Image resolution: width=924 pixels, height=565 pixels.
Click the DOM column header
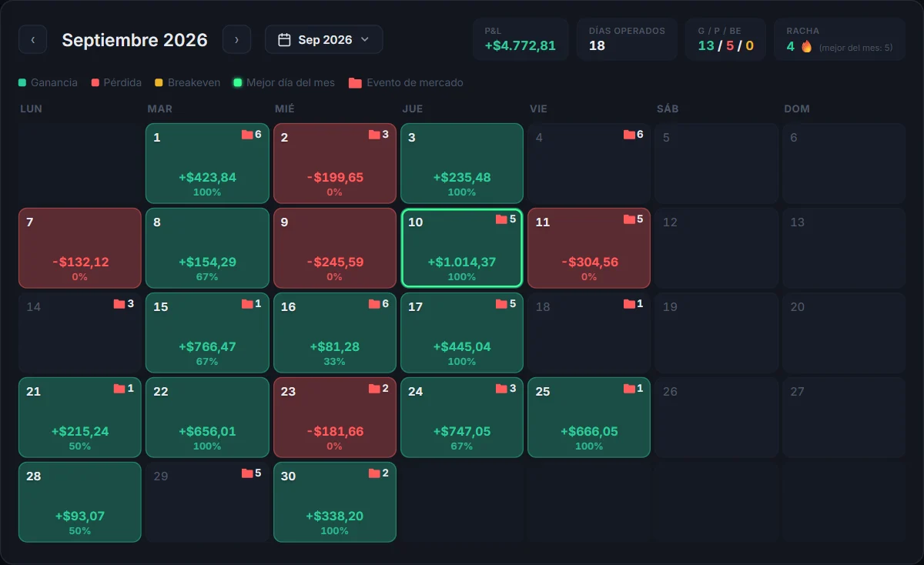coord(797,109)
